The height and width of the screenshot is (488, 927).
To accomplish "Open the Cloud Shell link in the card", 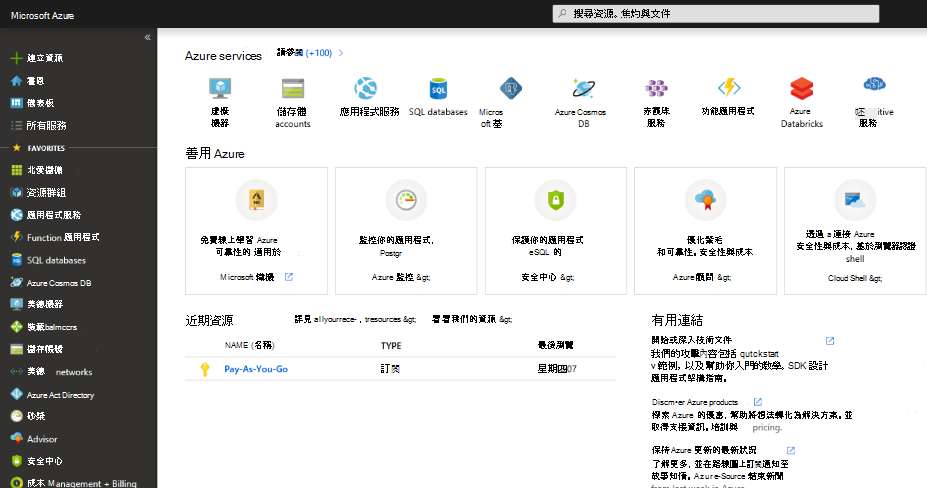I will [855, 278].
